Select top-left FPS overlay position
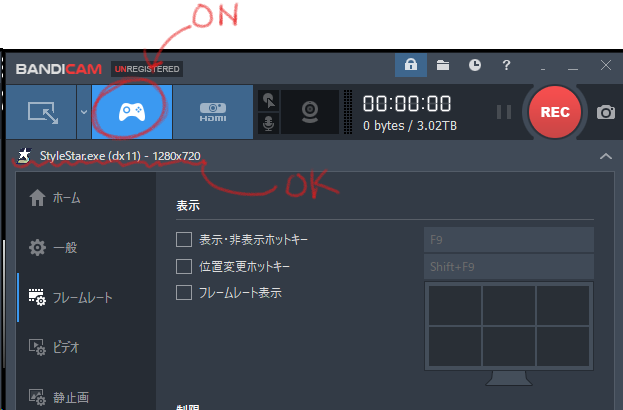 455,305
